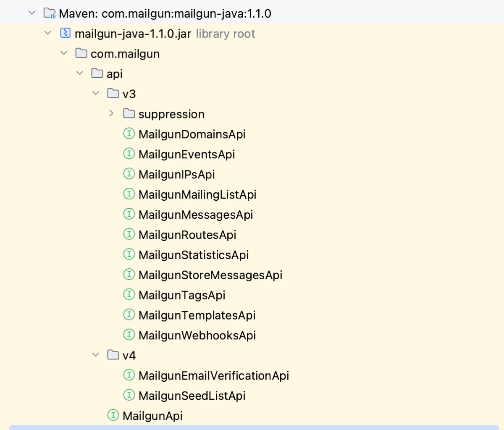Screen dimensions: 504x430
Task: Click the gray 'library root' annotation text
Action: pyautogui.click(x=226, y=34)
